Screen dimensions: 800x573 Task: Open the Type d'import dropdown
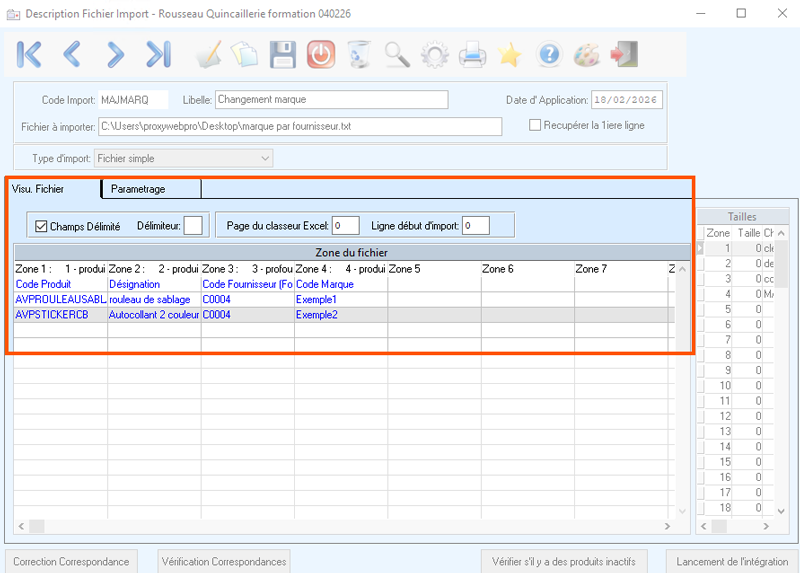pyautogui.click(x=184, y=158)
